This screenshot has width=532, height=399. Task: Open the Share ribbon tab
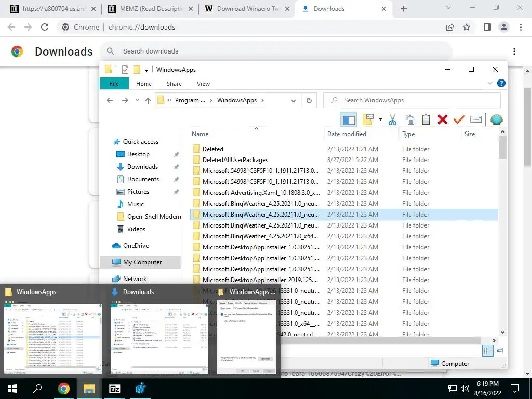click(x=174, y=84)
